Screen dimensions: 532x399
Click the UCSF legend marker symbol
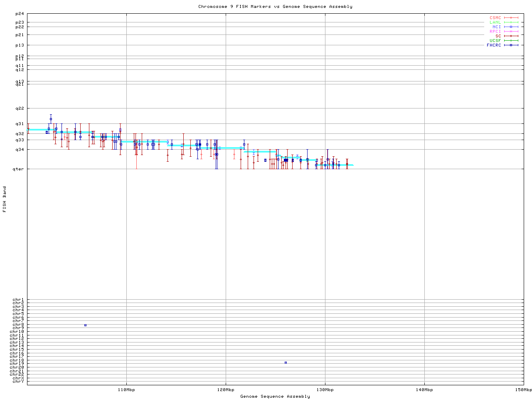pos(511,40)
